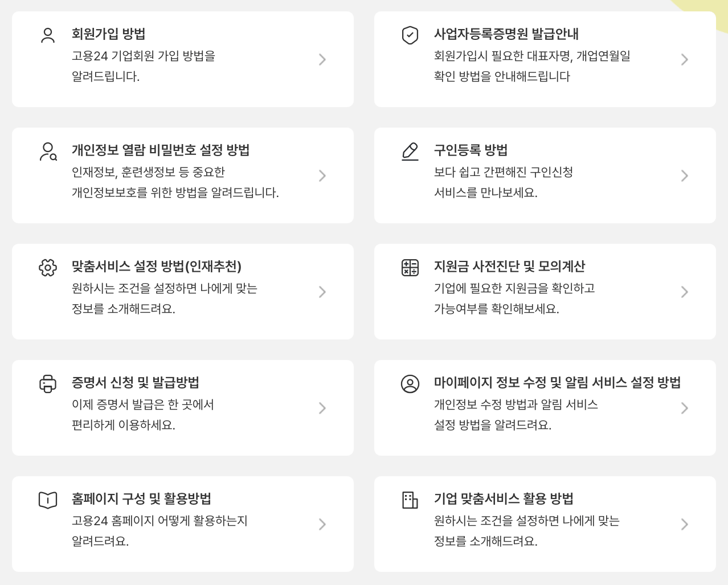Click the chevron on the 지원금 사전진단 card
Viewport: 728px width, 585px height.
(685, 292)
